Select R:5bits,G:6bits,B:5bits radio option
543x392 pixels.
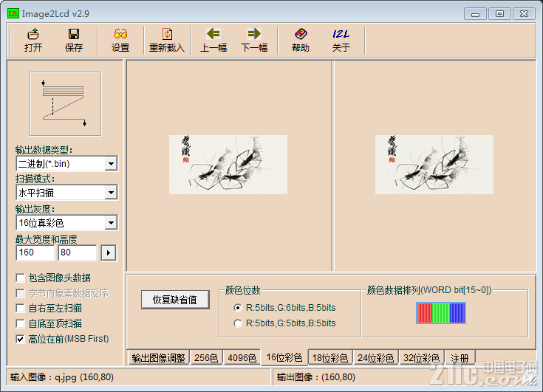[x=238, y=308]
